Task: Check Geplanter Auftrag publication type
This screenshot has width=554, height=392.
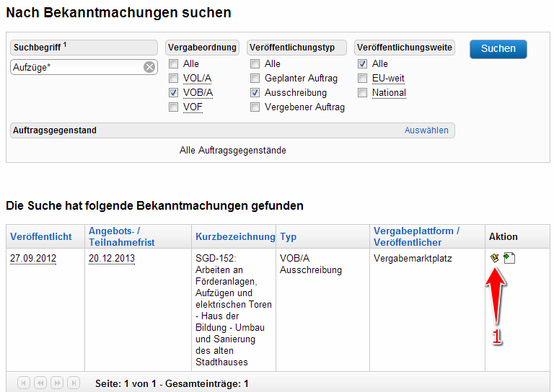Action: 255,79
